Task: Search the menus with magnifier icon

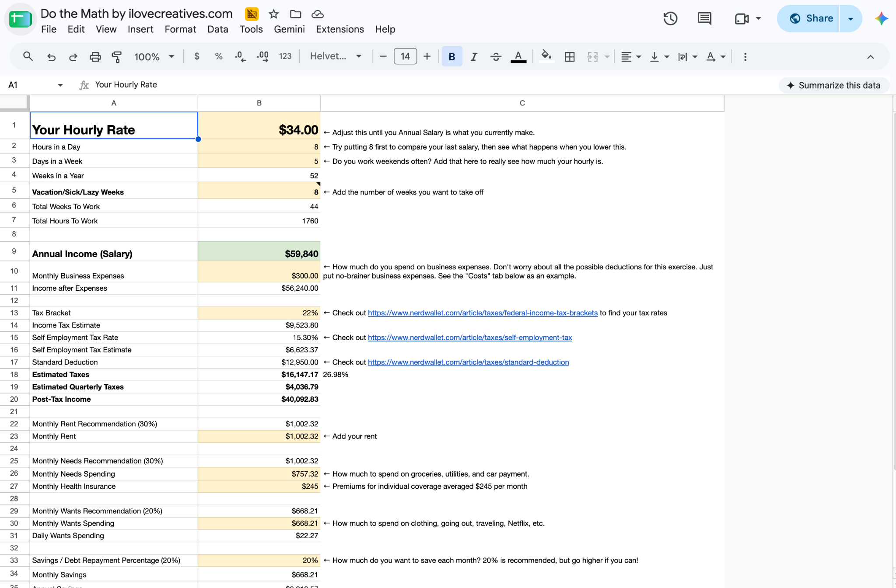Action: coord(28,56)
